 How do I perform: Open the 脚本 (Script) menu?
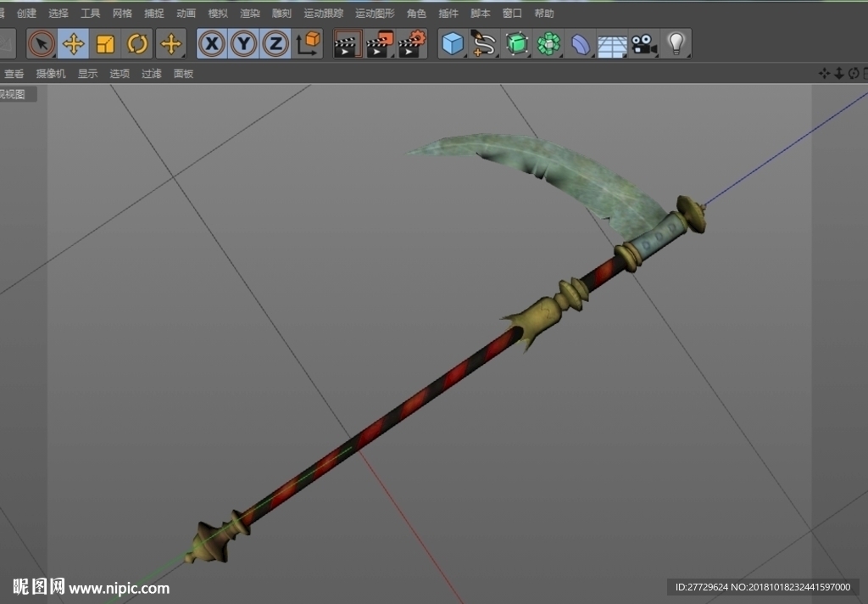pyautogui.click(x=481, y=14)
